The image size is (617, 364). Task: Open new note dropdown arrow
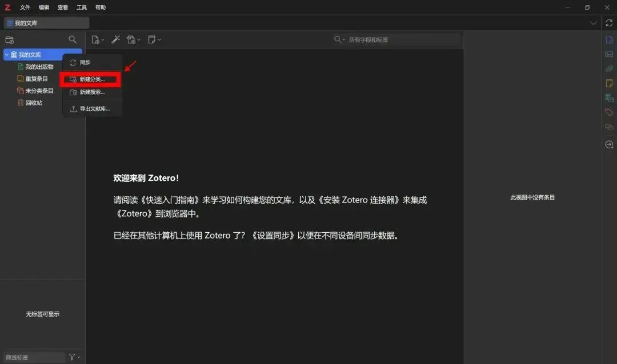pos(159,40)
